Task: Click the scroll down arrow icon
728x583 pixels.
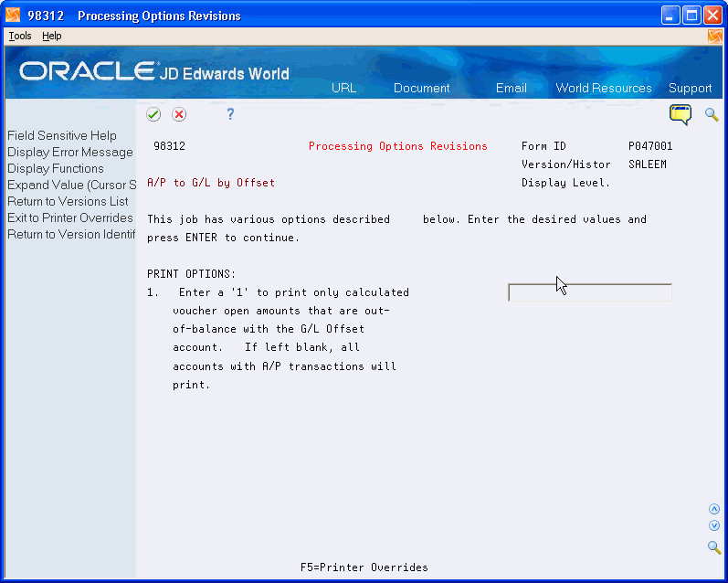Action: pos(714,525)
